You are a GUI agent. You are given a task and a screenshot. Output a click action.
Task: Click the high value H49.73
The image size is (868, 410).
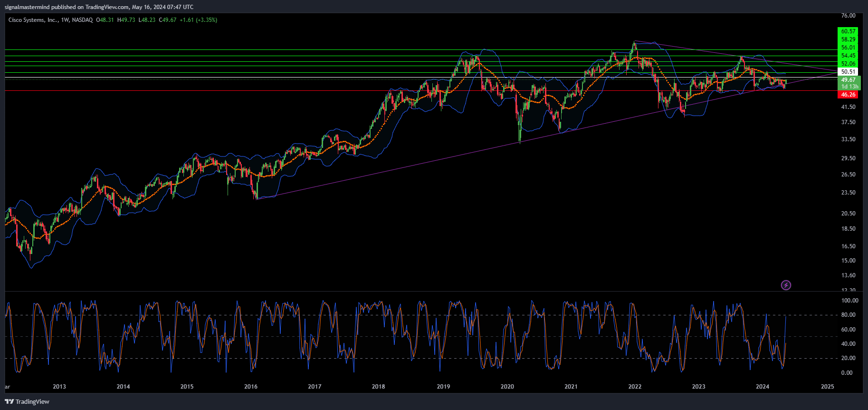point(126,20)
